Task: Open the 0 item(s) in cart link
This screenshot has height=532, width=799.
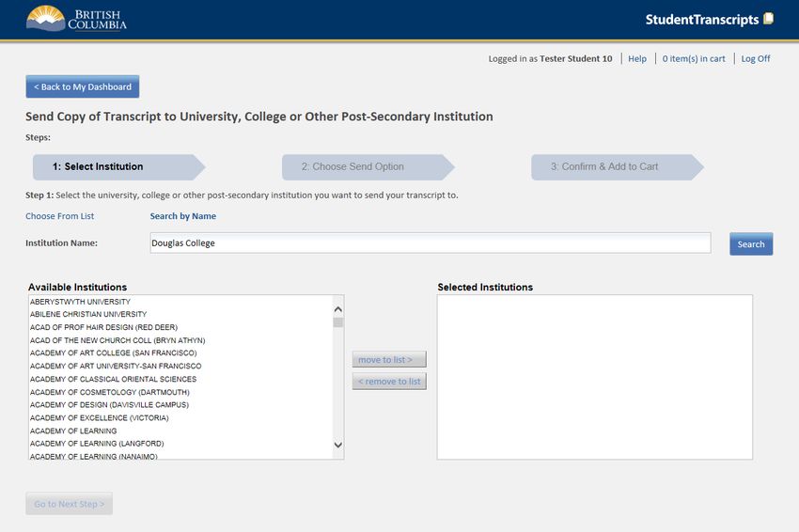Action: point(694,58)
